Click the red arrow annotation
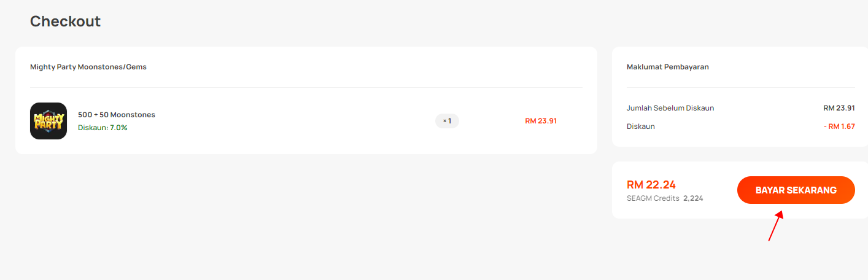Viewport: 868px width, 280px height. [x=777, y=226]
